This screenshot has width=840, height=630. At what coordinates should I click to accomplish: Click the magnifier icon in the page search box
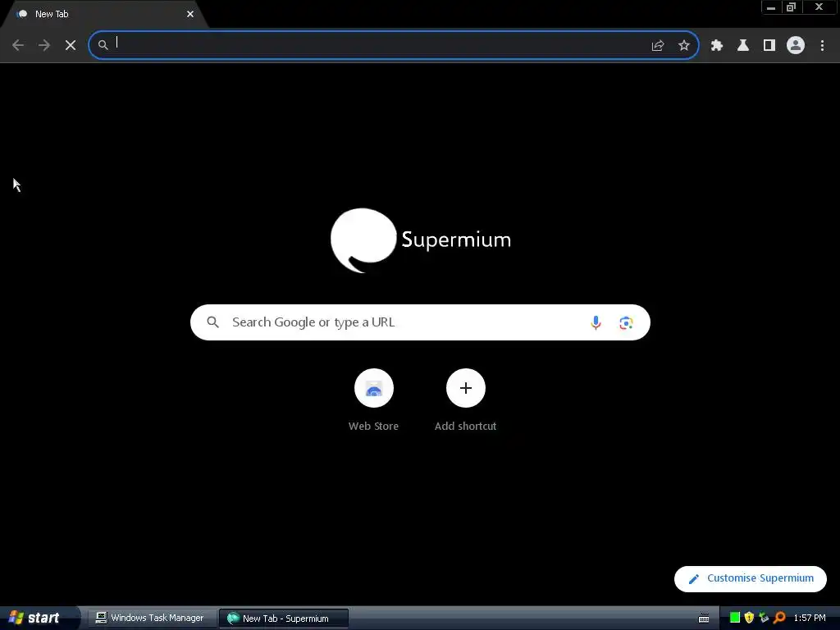tap(213, 322)
